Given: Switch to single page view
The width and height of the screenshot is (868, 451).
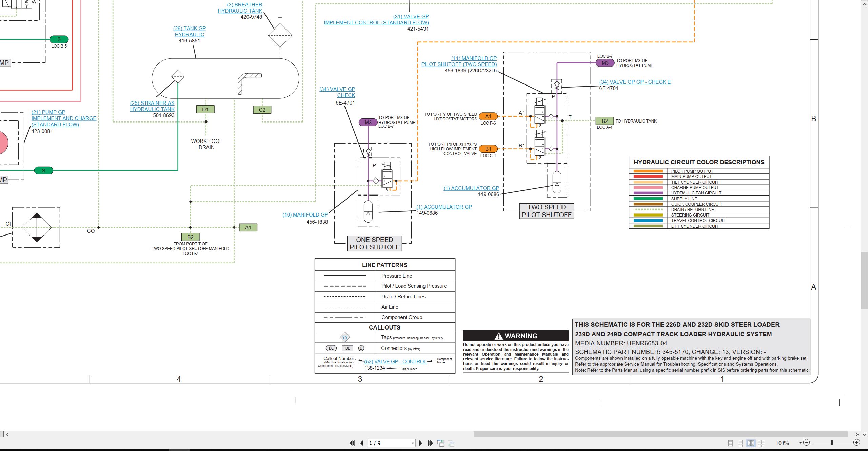Looking at the screenshot, I should coord(730,443).
